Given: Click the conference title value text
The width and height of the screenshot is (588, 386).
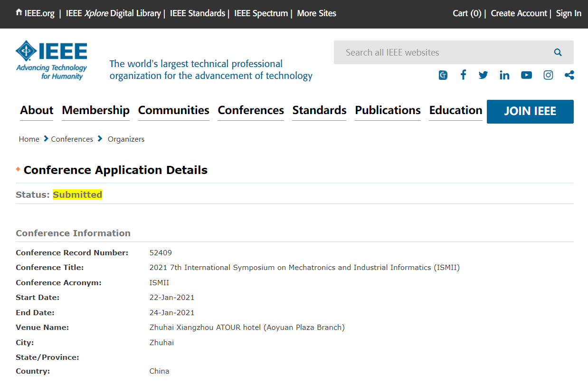Looking at the screenshot, I should point(304,268).
